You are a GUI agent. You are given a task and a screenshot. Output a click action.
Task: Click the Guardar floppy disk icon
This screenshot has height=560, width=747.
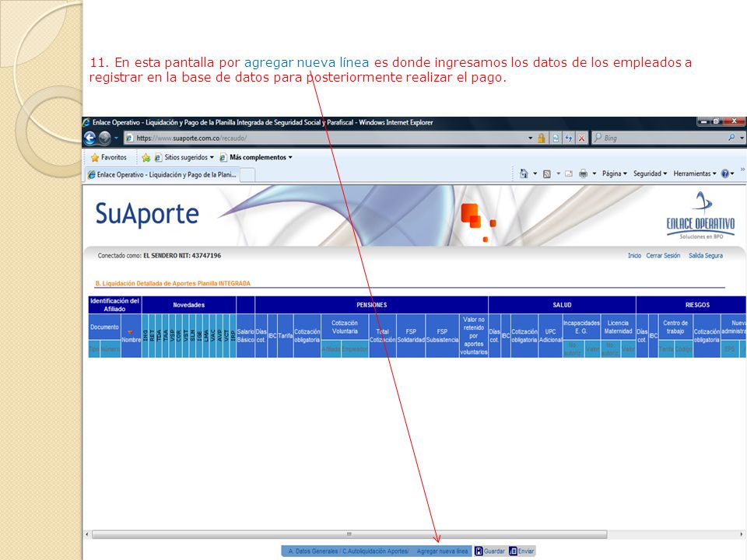(479, 551)
